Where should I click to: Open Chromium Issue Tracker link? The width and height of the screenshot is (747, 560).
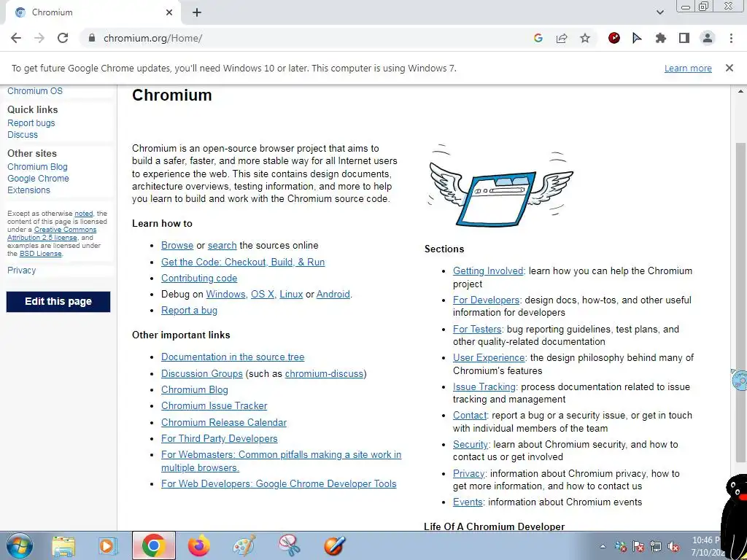[x=214, y=405]
